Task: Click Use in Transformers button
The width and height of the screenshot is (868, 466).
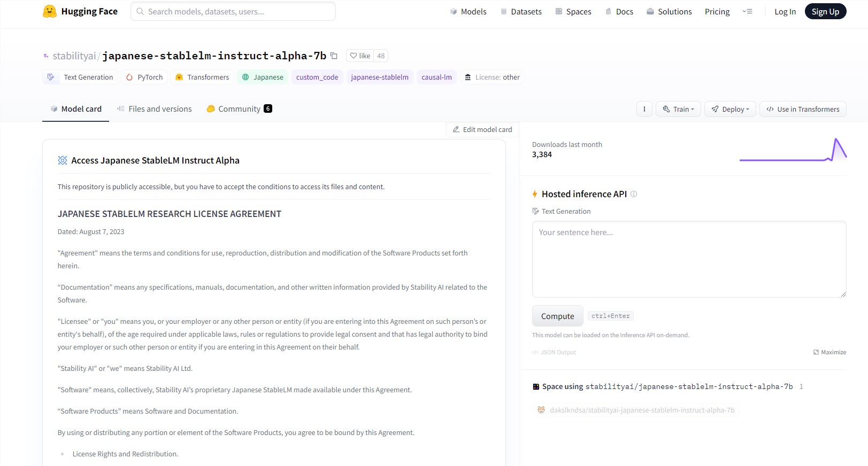Action: pos(803,109)
